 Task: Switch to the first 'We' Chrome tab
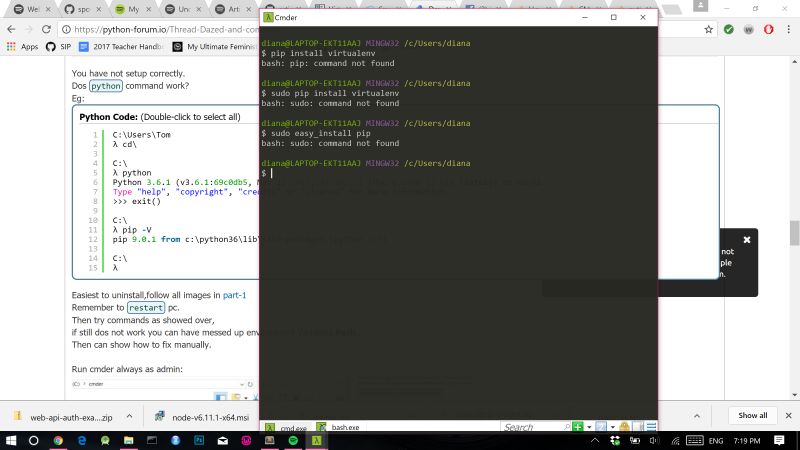[x=31, y=9]
